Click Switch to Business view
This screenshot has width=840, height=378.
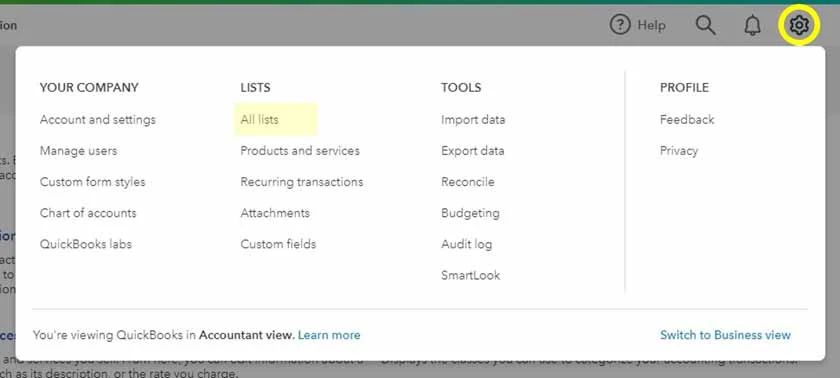[x=725, y=335]
